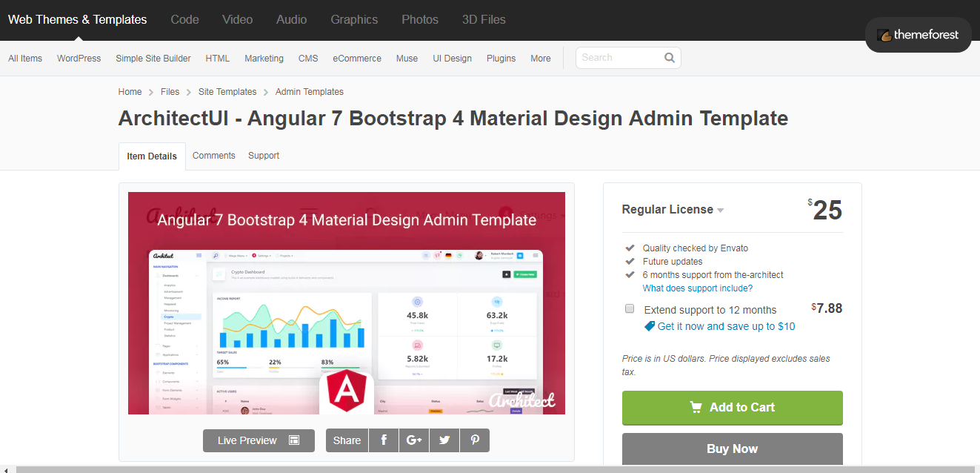
Task: Click 'Future updates' text
Action: tap(673, 262)
